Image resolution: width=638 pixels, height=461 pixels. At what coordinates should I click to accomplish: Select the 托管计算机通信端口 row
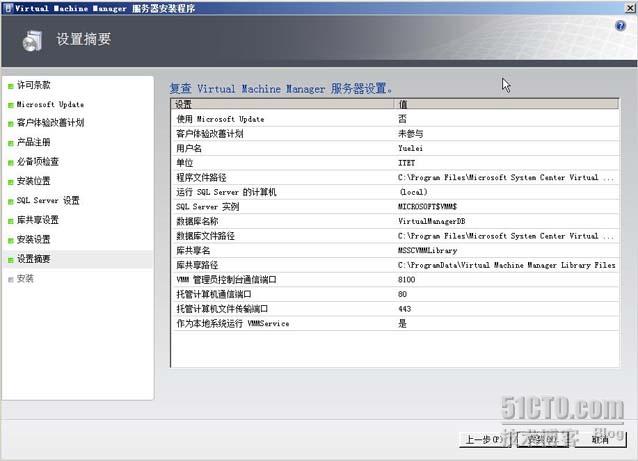tap(395, 295)
